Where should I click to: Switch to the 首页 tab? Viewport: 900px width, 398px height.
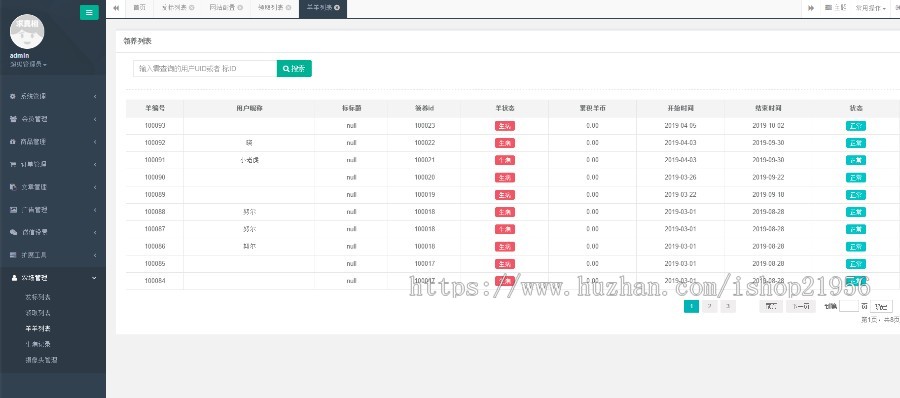pos(139,8)
